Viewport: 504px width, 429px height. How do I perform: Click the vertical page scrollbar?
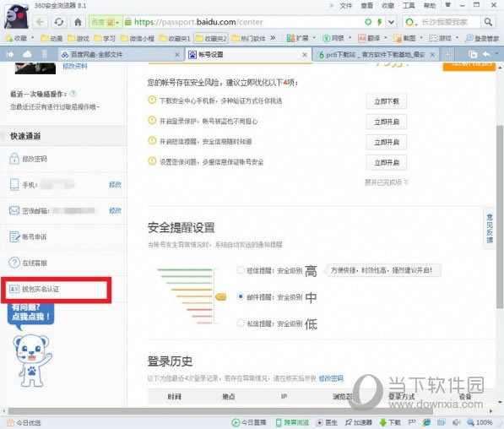pyautogui.click(x=500, y=216)
